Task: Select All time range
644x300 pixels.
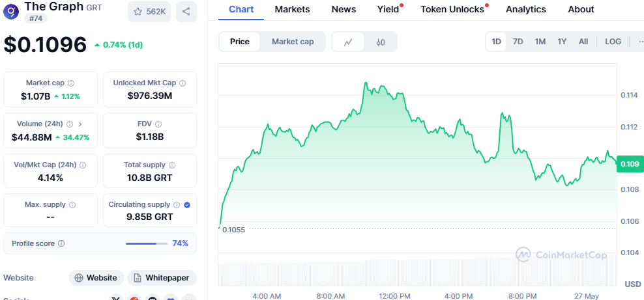Action: pos(583,42)
